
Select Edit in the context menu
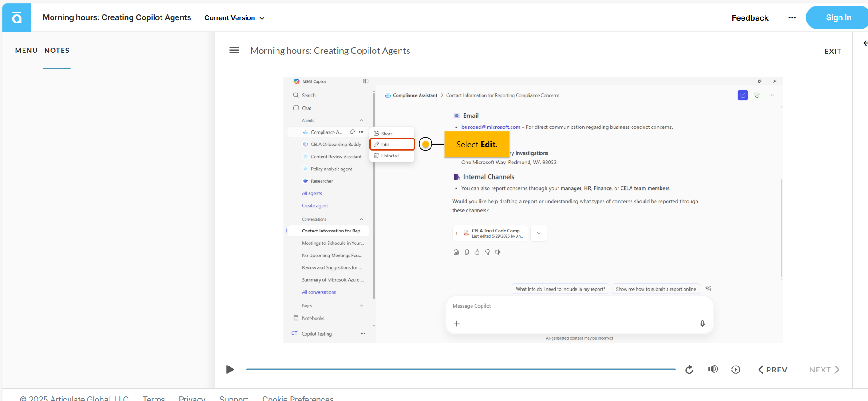[392, 145]
